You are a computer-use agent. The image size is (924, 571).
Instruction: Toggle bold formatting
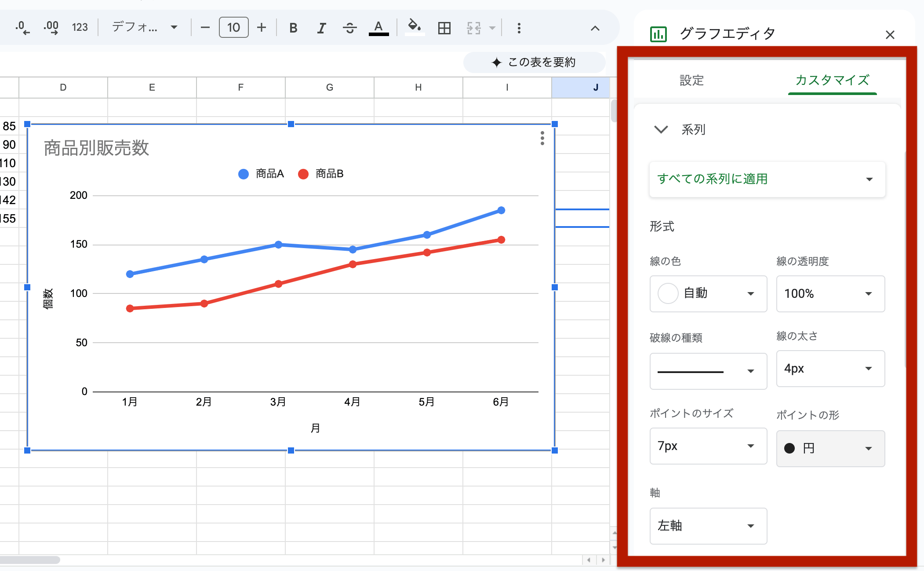293,27
